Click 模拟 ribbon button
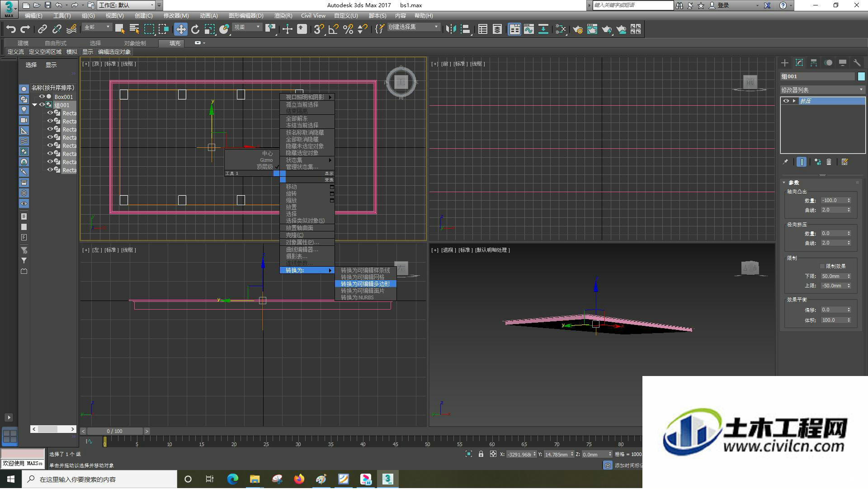The height and width of the screenshot is (489, 868). 72,52
